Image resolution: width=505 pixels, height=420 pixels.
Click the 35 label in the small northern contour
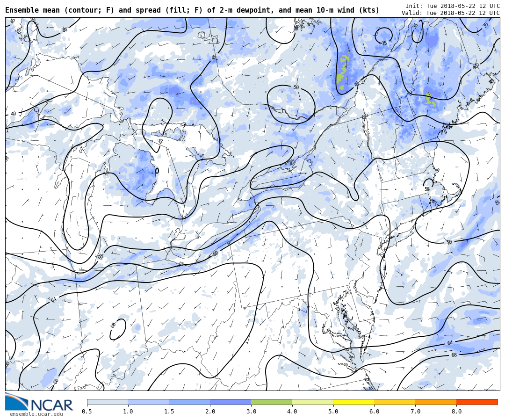pyautogui.click(x=384, y=43)
